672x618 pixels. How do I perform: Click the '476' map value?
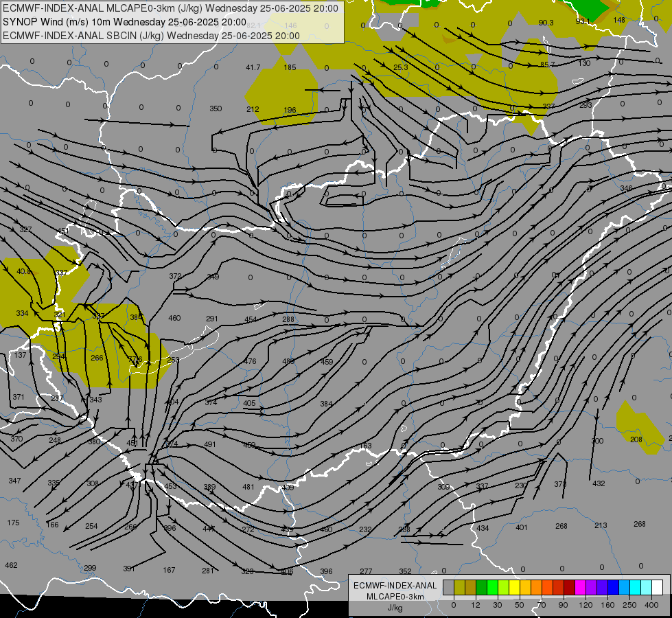[x=251, y=361]
